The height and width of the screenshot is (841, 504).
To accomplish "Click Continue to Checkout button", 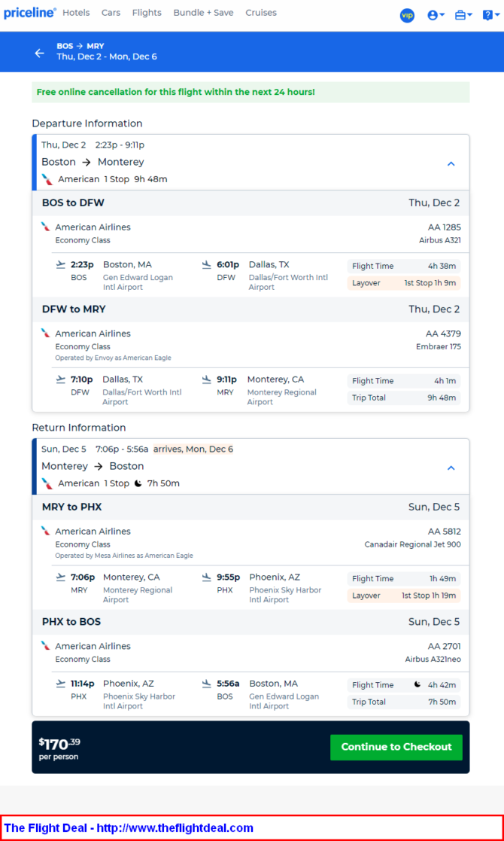I will point(396,747).
